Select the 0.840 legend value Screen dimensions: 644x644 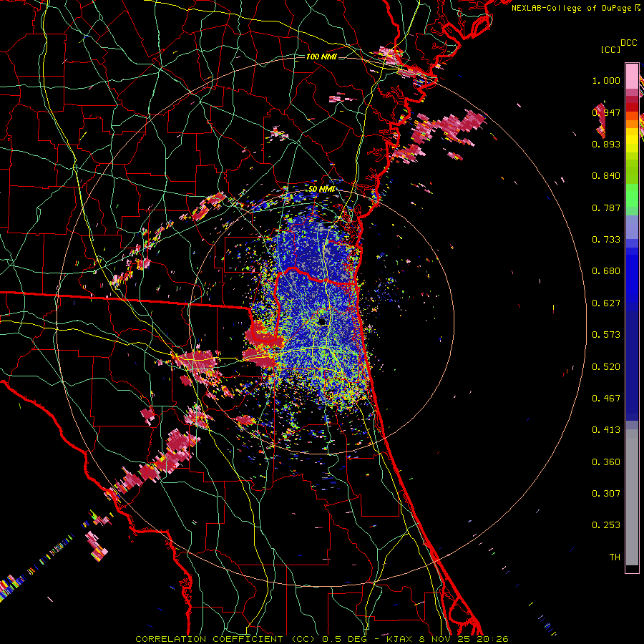pyautogui.click(x=606, y=176)
